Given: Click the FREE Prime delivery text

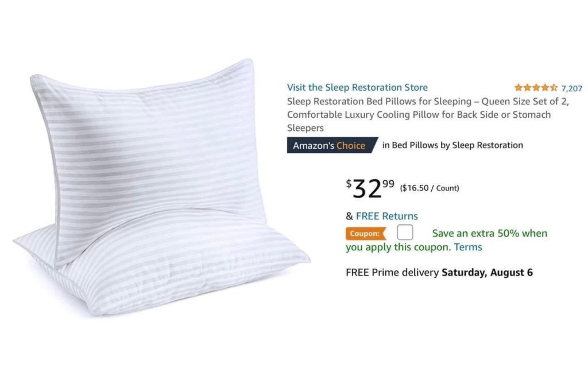Looking at the screenshot, I should [x=392, y=272].
